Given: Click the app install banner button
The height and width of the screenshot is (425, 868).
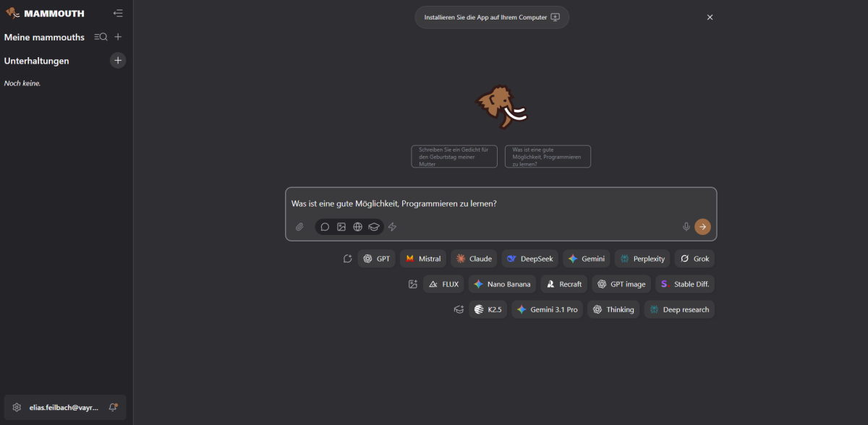Looking at the screenshot, I should [492, 17].
